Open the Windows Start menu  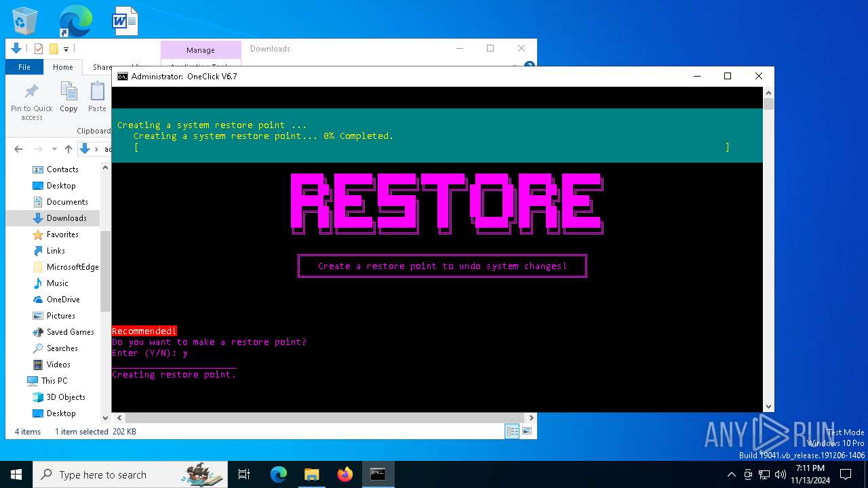point(16,474)
